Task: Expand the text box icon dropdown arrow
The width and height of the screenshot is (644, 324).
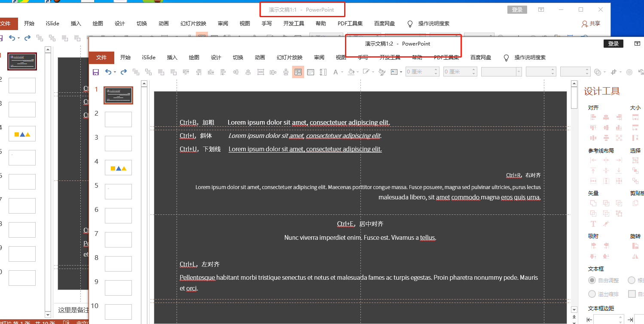Action: pos(401,72)
